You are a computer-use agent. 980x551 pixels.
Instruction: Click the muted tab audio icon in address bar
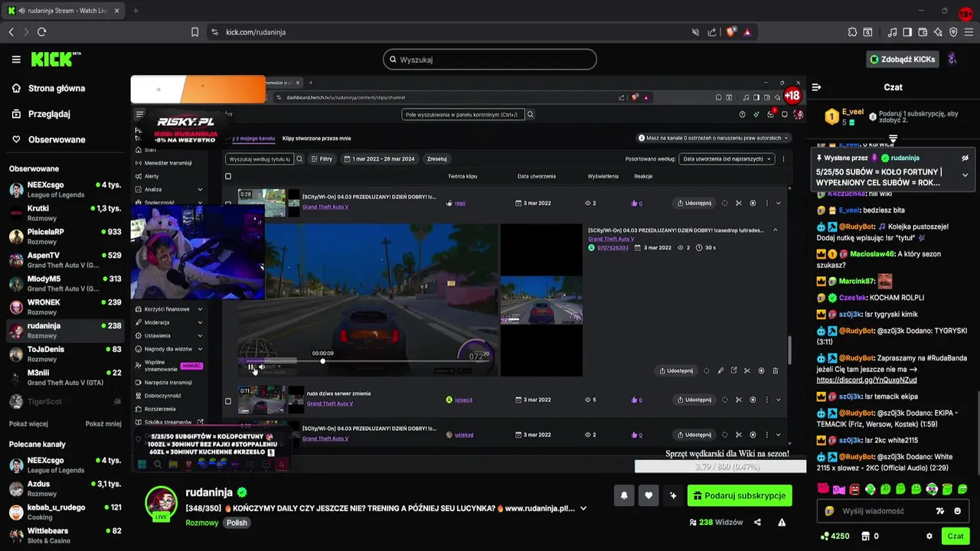coord(695,32)
